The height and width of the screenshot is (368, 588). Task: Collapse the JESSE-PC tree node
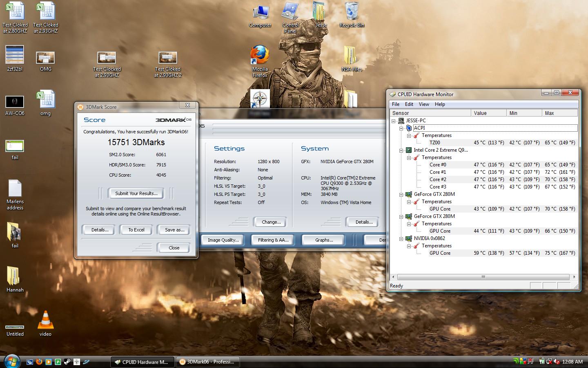[394, 121]
